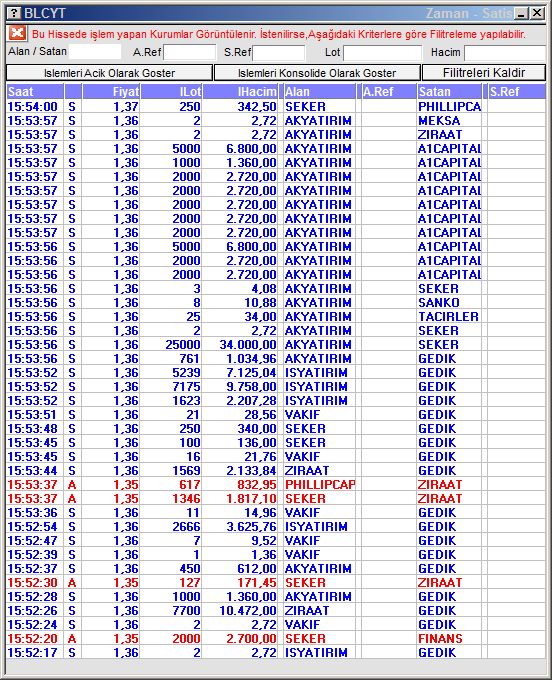The width and height of the screenshot is (552, 680).
Task: Focus the Alan / Satan filter field
Action: [x=95, y=52]
